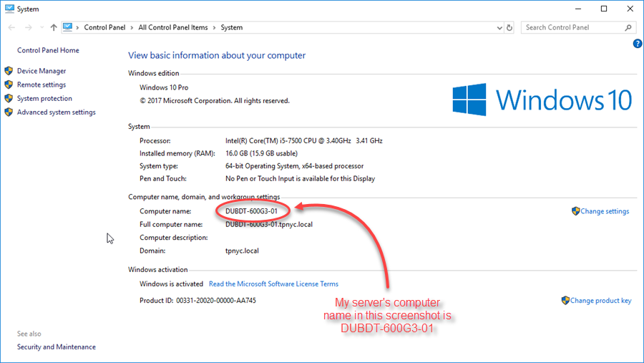Open Remote settings link
Screen dimensions: 644x363
[42, 84]
